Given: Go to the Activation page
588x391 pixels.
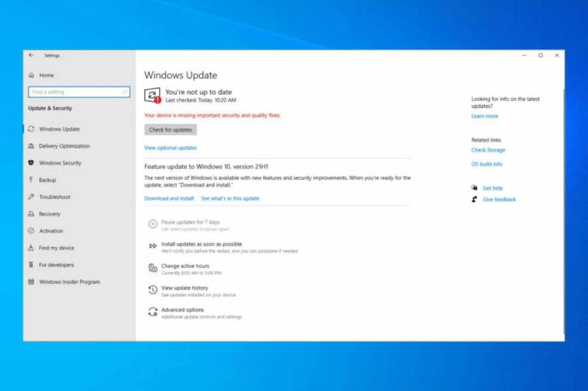Looking at the screenshot, I should (x=51, y=231).
